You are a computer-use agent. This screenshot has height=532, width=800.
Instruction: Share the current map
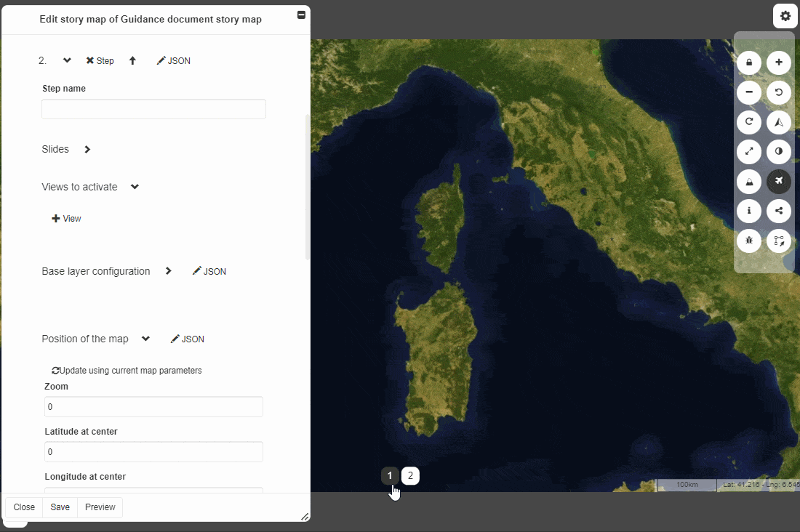779,211
